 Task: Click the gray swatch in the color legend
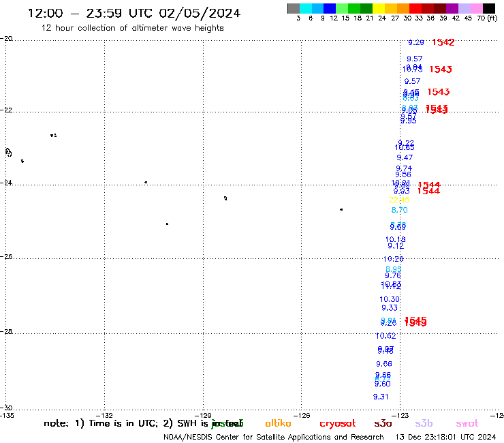click(x=294, y=8)
